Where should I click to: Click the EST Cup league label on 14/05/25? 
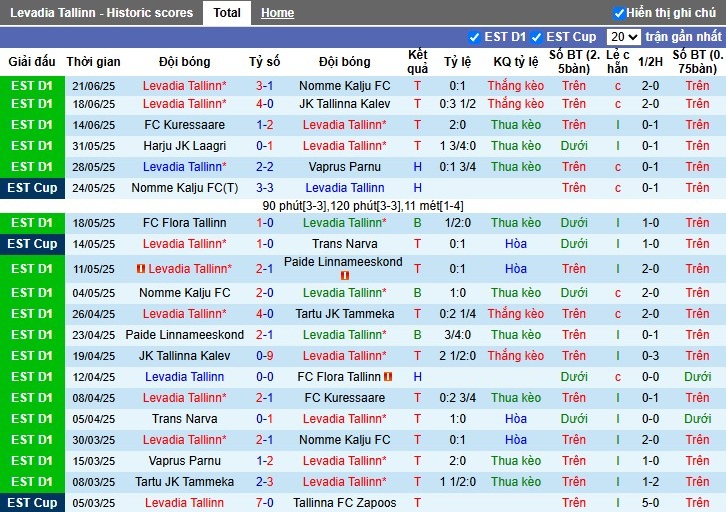[32, 244]
